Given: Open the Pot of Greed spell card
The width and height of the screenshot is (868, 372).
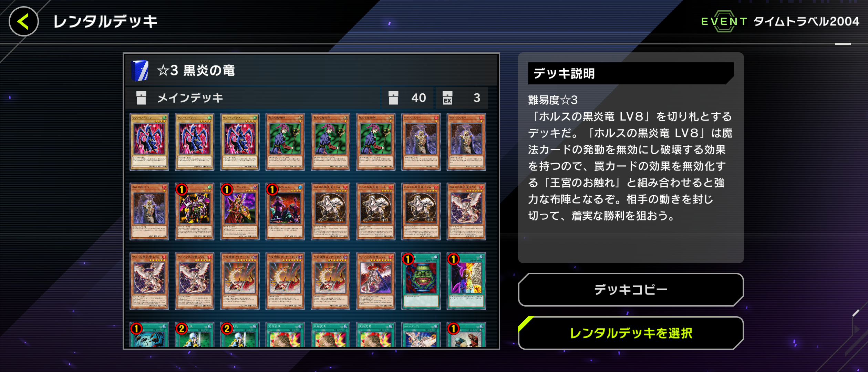Looking at the screenshot, I should tap(421, 281).
